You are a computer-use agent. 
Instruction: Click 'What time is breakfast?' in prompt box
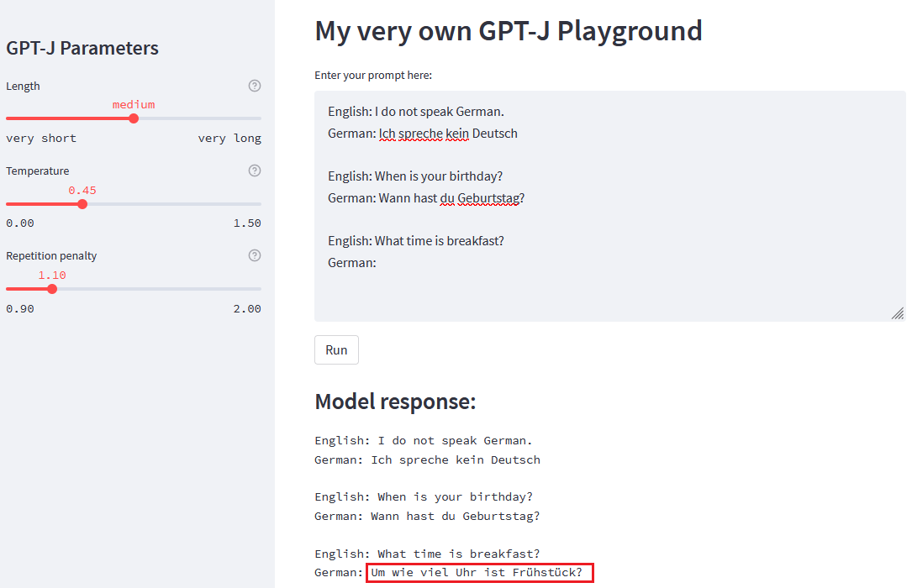(439, 240)
